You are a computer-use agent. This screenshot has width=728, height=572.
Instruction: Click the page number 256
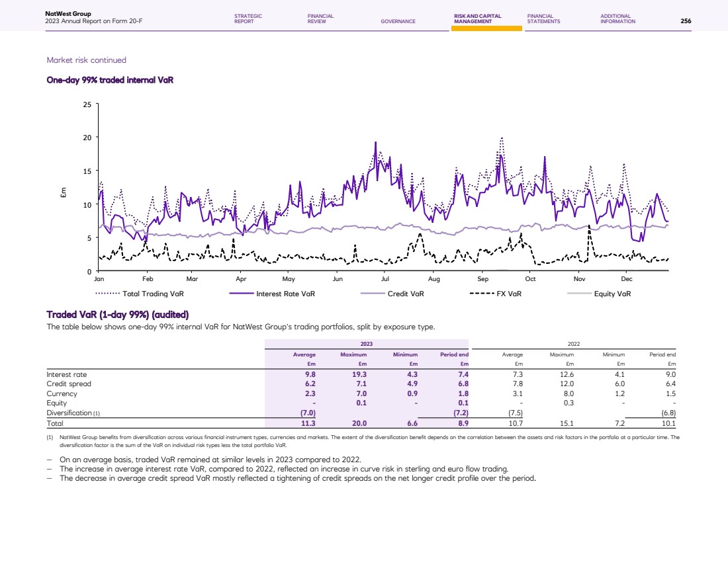686,21
